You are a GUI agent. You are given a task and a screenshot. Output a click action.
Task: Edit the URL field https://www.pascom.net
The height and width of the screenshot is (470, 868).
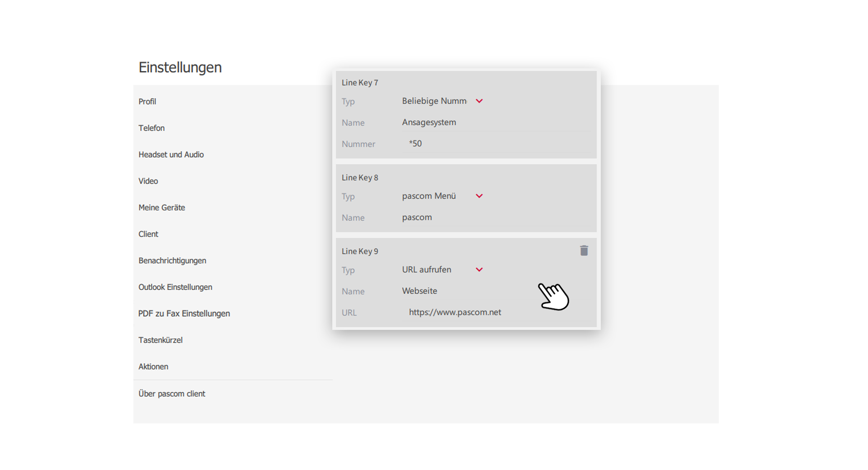tap(495, 312)
